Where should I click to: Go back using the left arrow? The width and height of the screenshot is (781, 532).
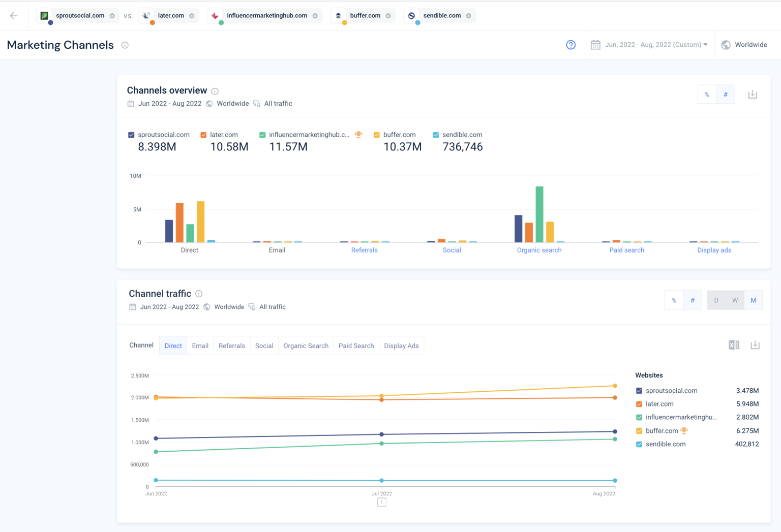point(14,16)
